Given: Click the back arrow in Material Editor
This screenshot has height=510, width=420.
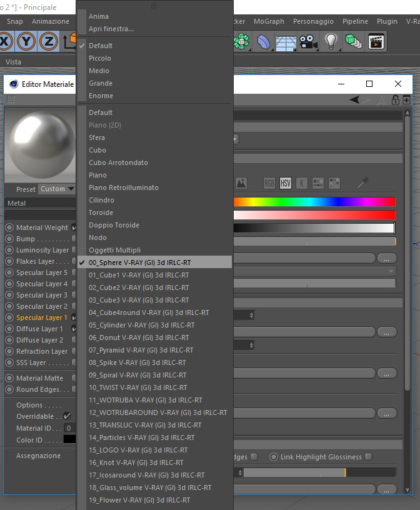Looking at the screenshot, I should click(354, 99).
